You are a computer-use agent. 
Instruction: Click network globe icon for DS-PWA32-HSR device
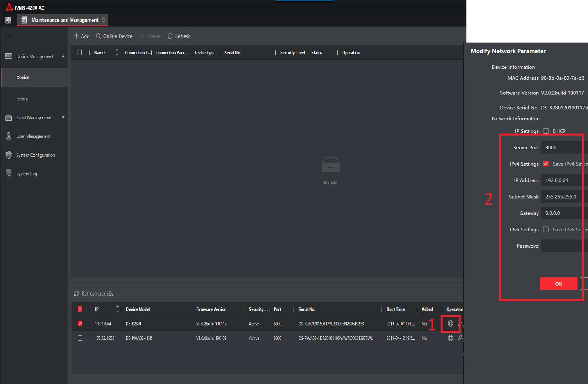pos(450,338)
